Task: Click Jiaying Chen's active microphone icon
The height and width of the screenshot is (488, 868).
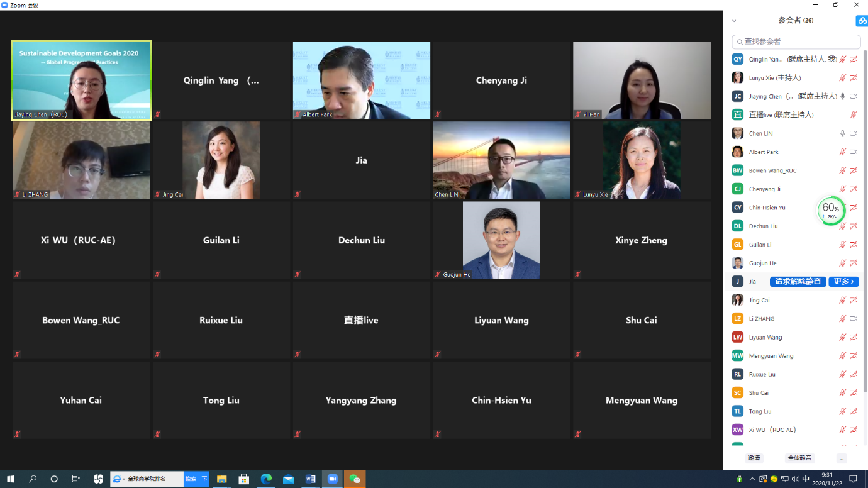Action: tap(842, 96)
